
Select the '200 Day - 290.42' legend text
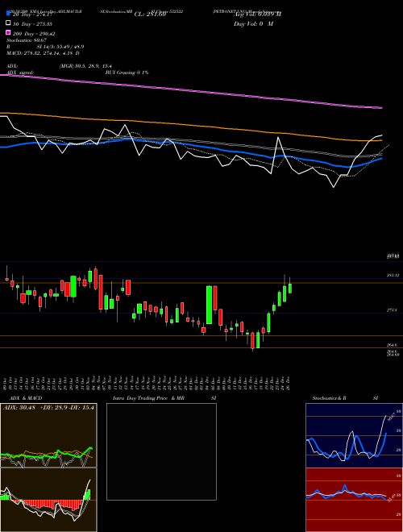(x=34, y=33)
